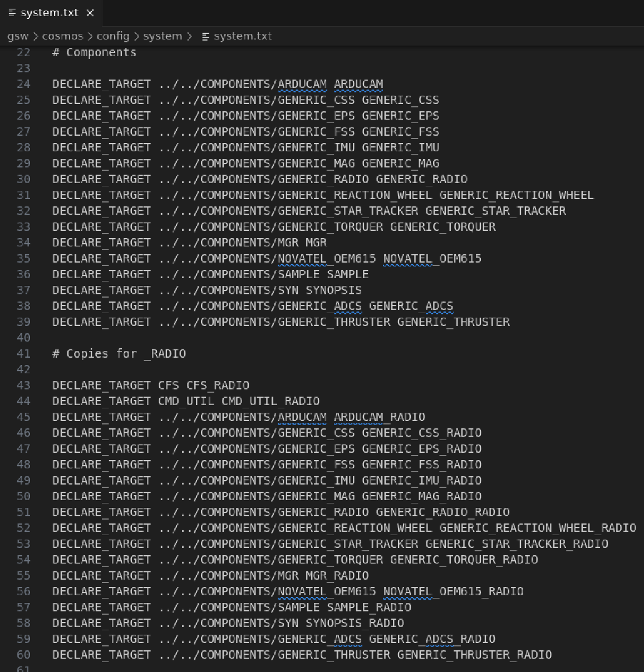
Task: Click NOVATEL_OEM615 target name on line 35
Action: point(432,259)
